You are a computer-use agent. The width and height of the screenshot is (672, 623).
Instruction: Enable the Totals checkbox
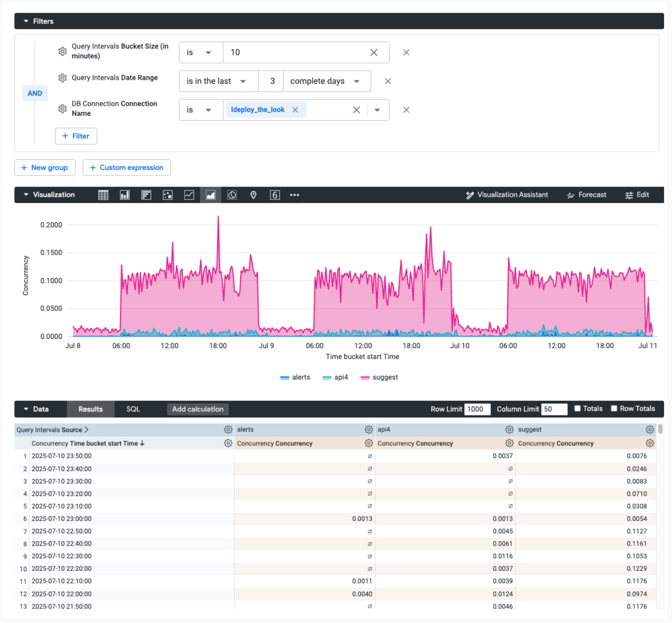tap(577, 408)
